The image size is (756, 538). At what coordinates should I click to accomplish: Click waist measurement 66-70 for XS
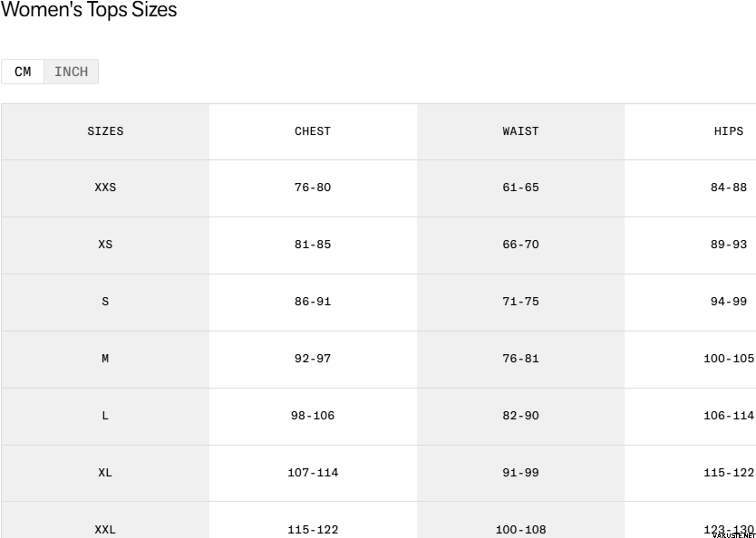point(520,245)
